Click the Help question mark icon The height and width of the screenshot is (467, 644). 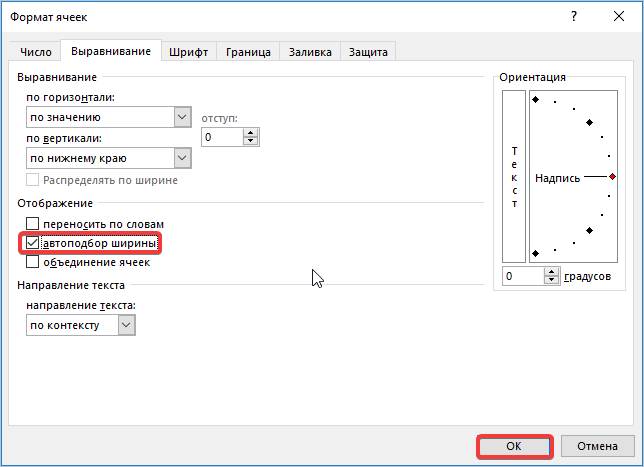[574, 17]
